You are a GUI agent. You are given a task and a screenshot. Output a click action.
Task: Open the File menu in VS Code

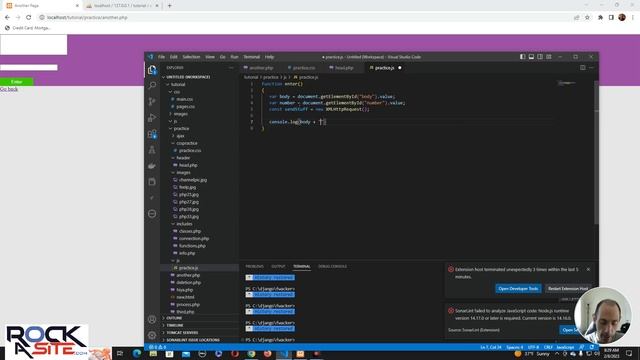pyautogui.click(x=162, y=57)
